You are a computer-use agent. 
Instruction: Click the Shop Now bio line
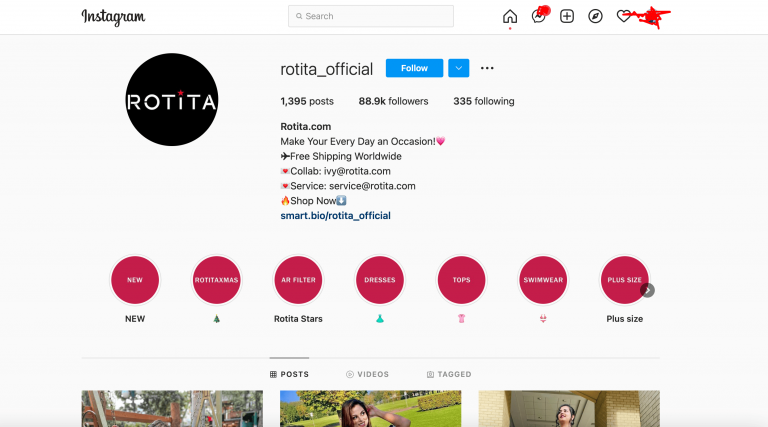tap(313, 201)
